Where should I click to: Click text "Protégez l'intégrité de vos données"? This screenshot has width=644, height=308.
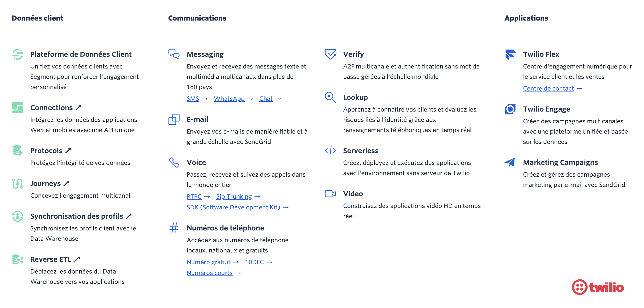click(80, 163)
